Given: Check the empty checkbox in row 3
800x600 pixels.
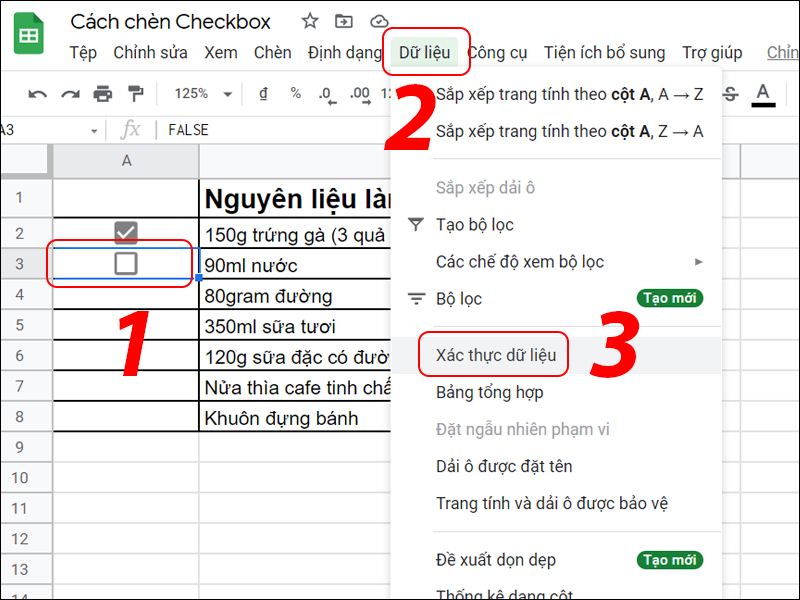Looking at the screenshot, I should [126, 263].
